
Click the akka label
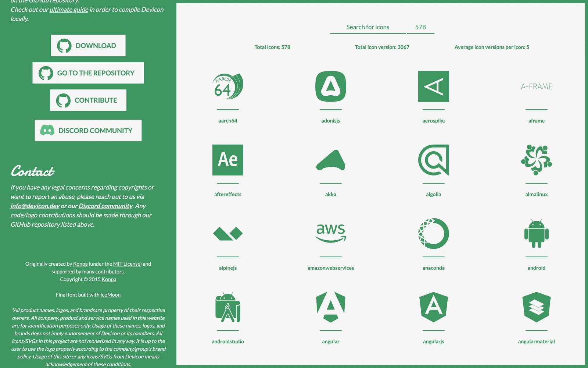(x=331, y=194)
